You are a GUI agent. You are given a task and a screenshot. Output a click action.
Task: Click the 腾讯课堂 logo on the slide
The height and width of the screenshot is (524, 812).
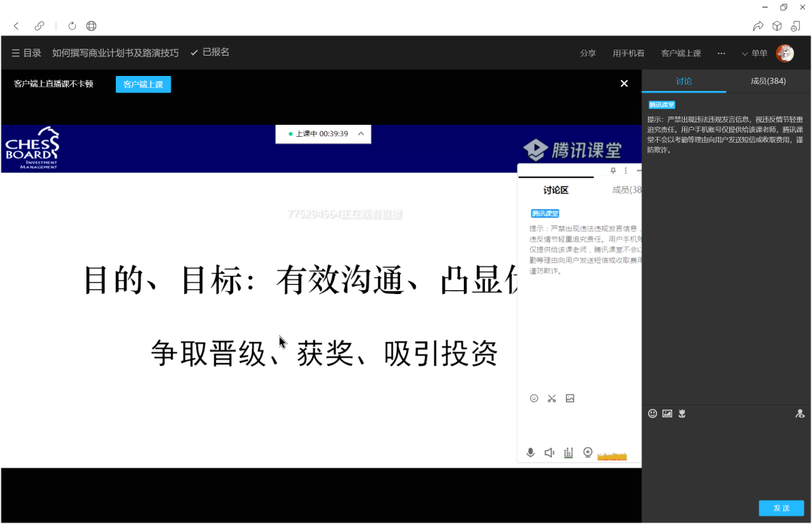point(571,150)
